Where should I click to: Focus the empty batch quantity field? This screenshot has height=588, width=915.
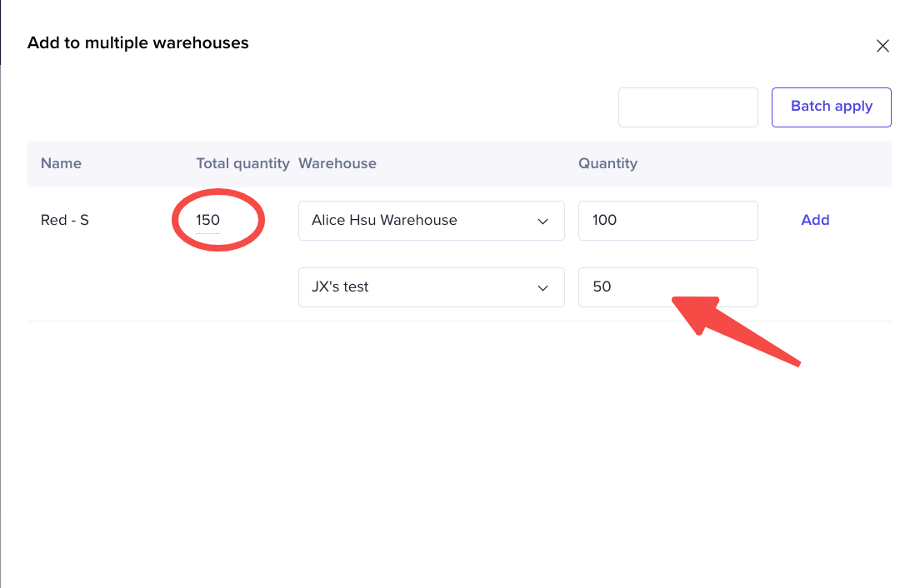point(687,107)
